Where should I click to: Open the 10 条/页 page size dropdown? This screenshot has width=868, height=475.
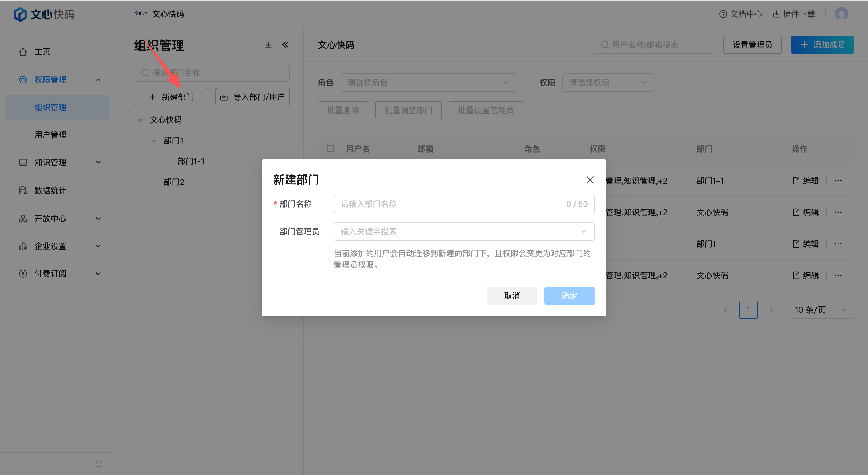point(821,310)
